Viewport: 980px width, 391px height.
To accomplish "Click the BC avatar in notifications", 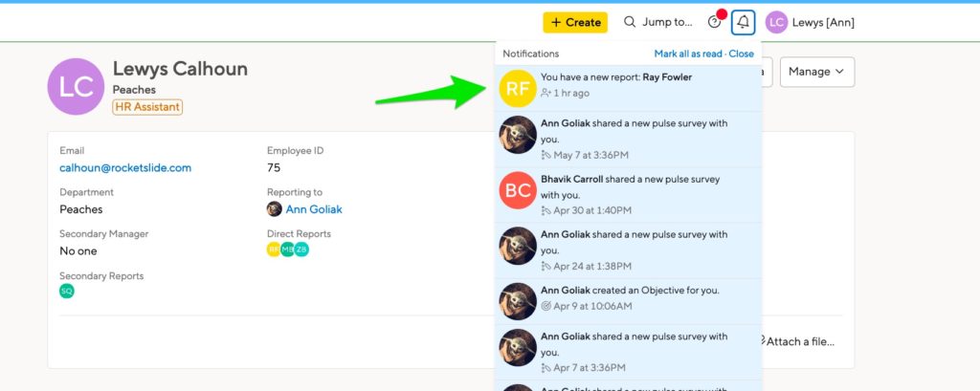I will tap(518, 190).
